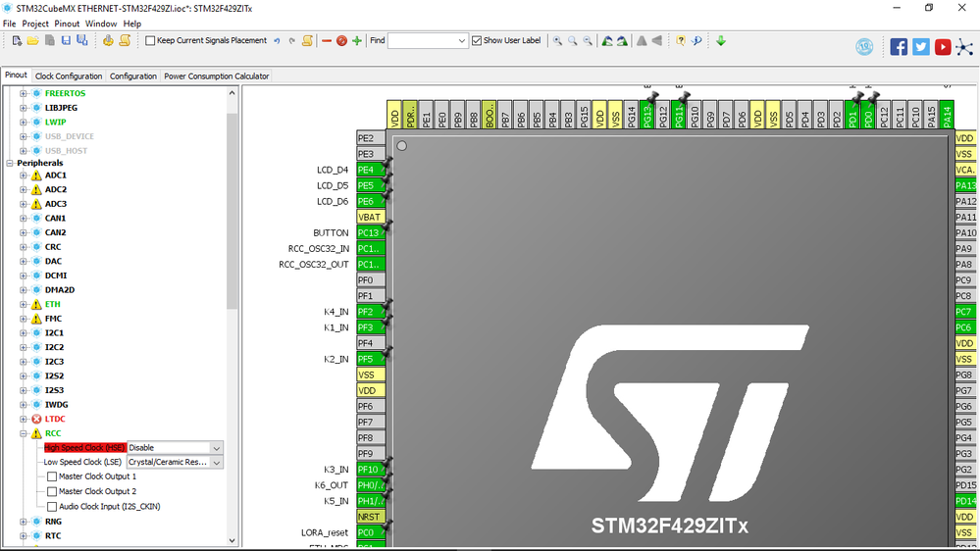Open a project with the folder icon
The width and height of the screenshot is (980, 551).
point(32,40)
